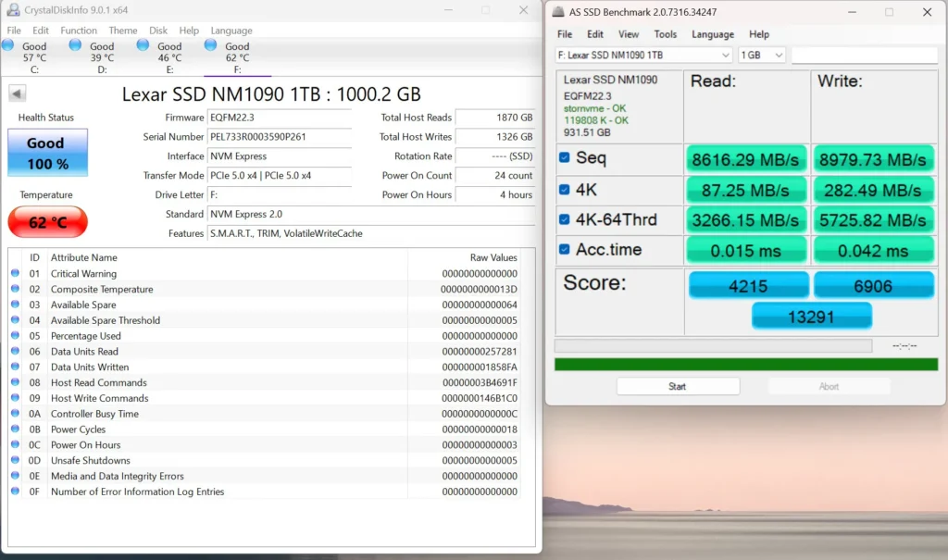Click status dot for Unsafe Shutdowns row
Viewport: 948px width, 560px height.
15,460
